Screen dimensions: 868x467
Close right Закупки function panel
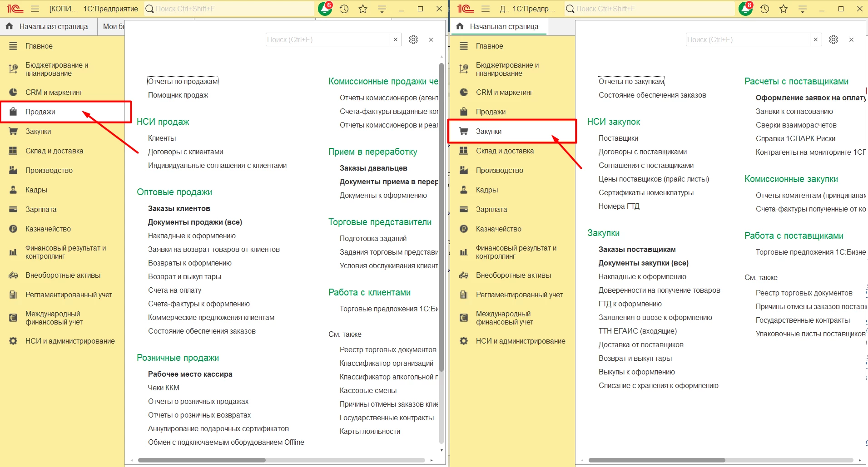[x=851, y=40]
